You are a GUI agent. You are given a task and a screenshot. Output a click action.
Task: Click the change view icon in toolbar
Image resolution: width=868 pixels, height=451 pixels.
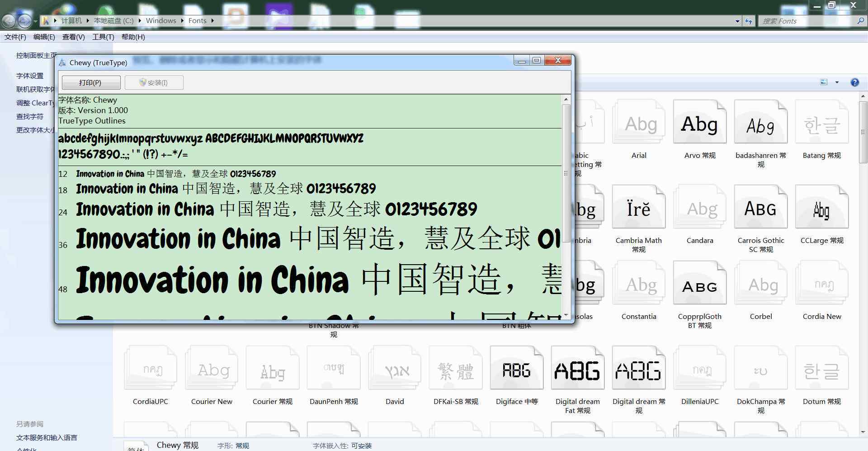(x=824, y=82)
